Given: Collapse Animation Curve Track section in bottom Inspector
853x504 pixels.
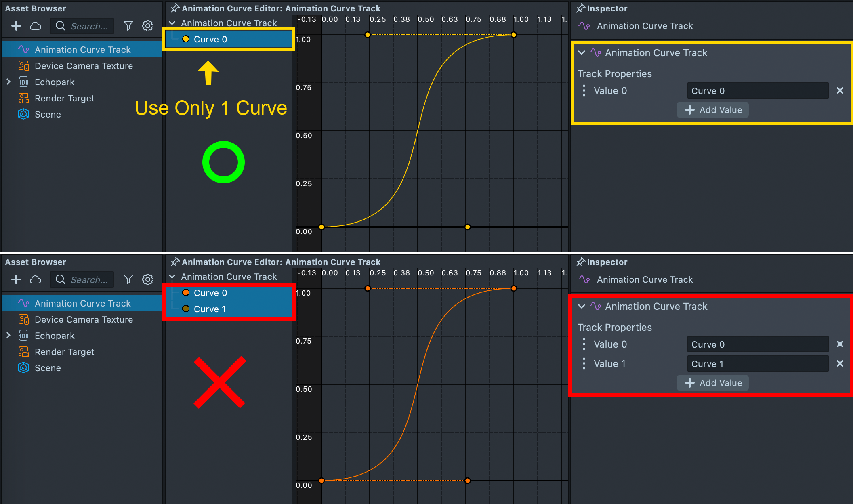Looking at the screenshot, I should (582, 307).
